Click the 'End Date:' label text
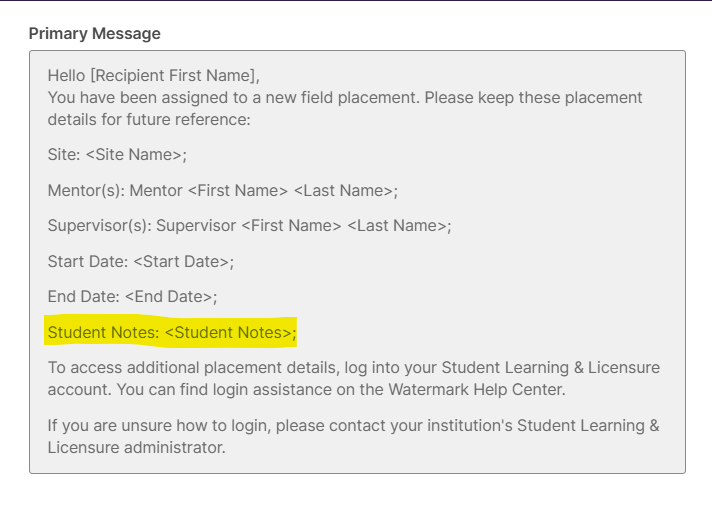Image resolution: width=712 pixels, height=512 pixels. pyautogui.click(x=84, y=296)
